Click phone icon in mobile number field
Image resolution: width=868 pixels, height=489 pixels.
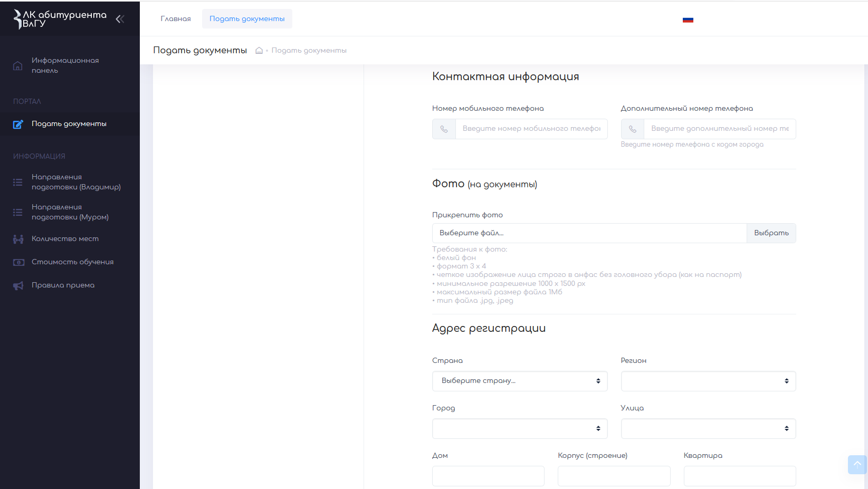click(444, 129)
